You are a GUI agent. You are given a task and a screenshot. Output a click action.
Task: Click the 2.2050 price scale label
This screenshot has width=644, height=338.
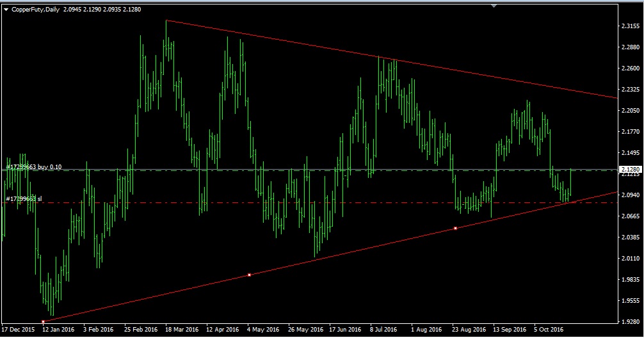(x=630, y=111)
